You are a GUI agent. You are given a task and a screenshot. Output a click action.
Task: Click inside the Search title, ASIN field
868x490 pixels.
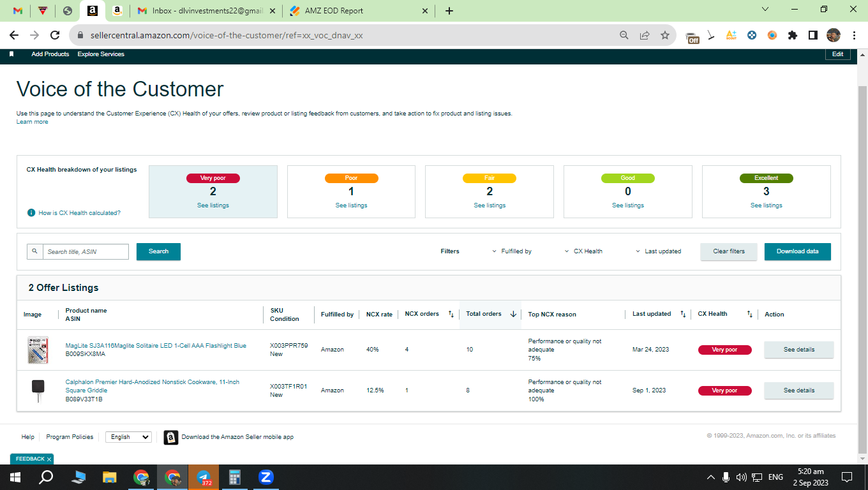86,251
